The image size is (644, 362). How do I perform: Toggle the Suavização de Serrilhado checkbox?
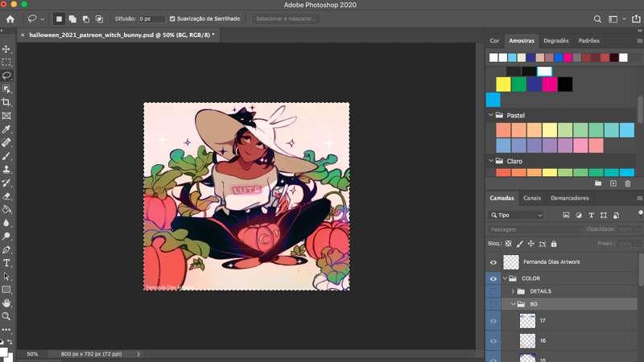(172, 19)
